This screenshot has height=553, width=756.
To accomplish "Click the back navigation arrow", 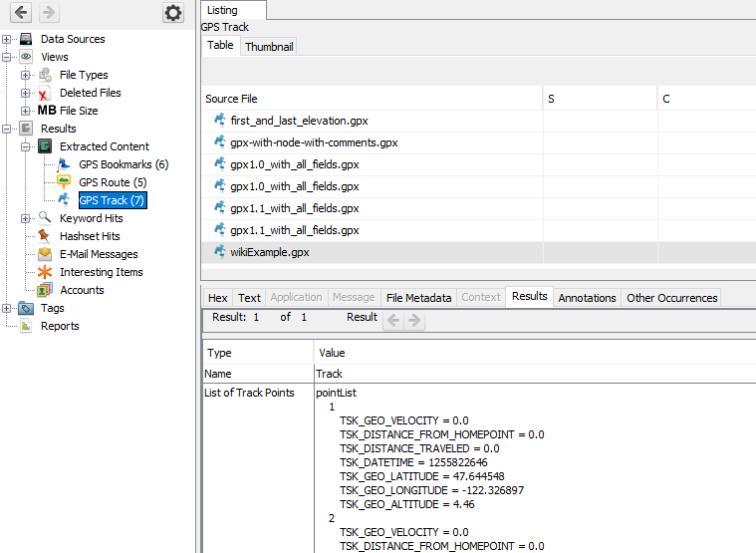I will point(21,13).
